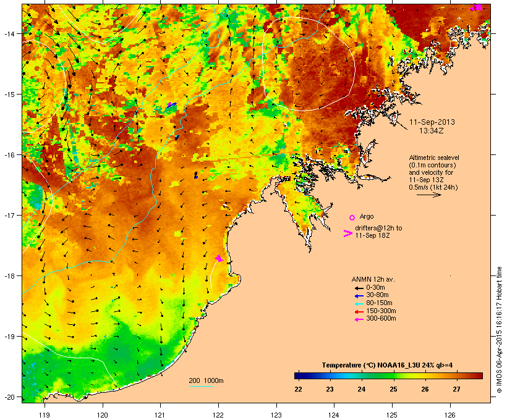Image resolution: width=507 pixels, height=420 pixels.
Task: Click the magenta 300-600m legend arrow
Action: coord(359,319)
